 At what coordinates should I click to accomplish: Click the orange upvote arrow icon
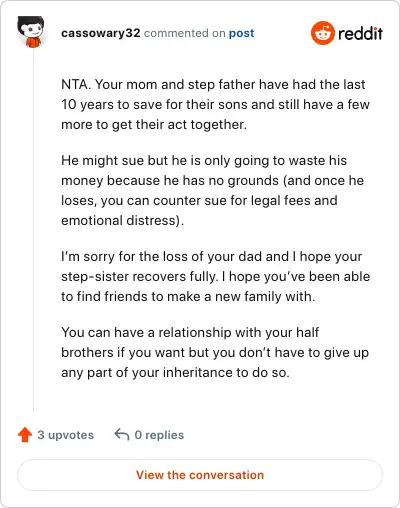pos(25,435)
